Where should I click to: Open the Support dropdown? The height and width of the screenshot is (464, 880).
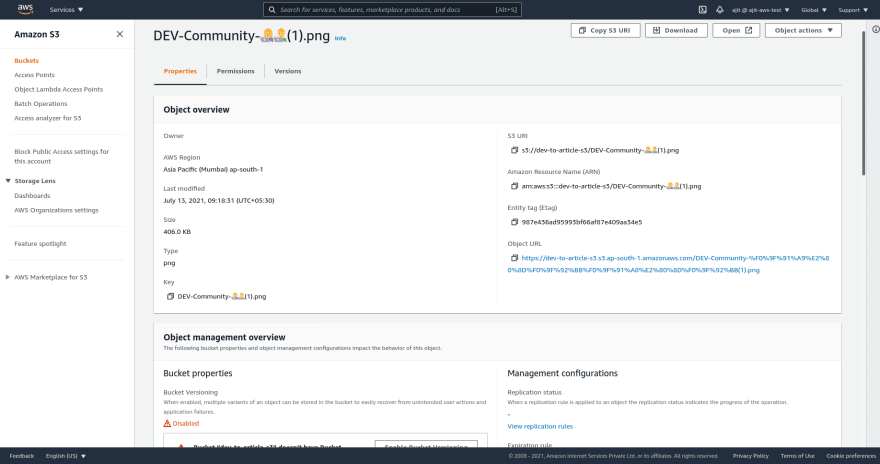853,10
